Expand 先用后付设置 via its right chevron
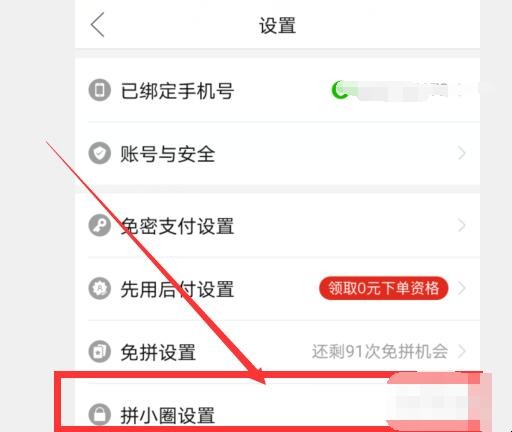This screenshot has width=512, height=432. pyautogui.click(x=462, y=288)
